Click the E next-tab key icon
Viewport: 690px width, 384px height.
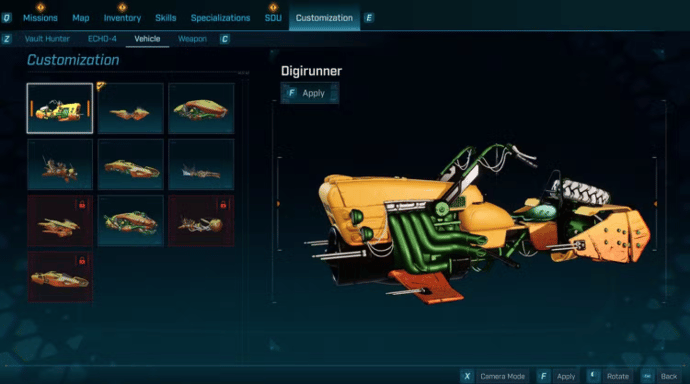coord(369,18)
